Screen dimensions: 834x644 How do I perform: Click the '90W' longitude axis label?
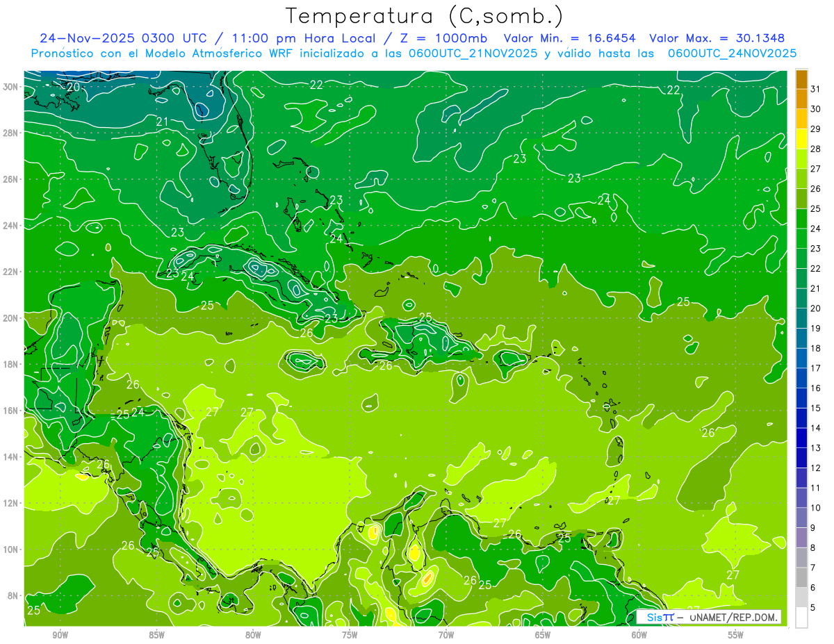60,635
